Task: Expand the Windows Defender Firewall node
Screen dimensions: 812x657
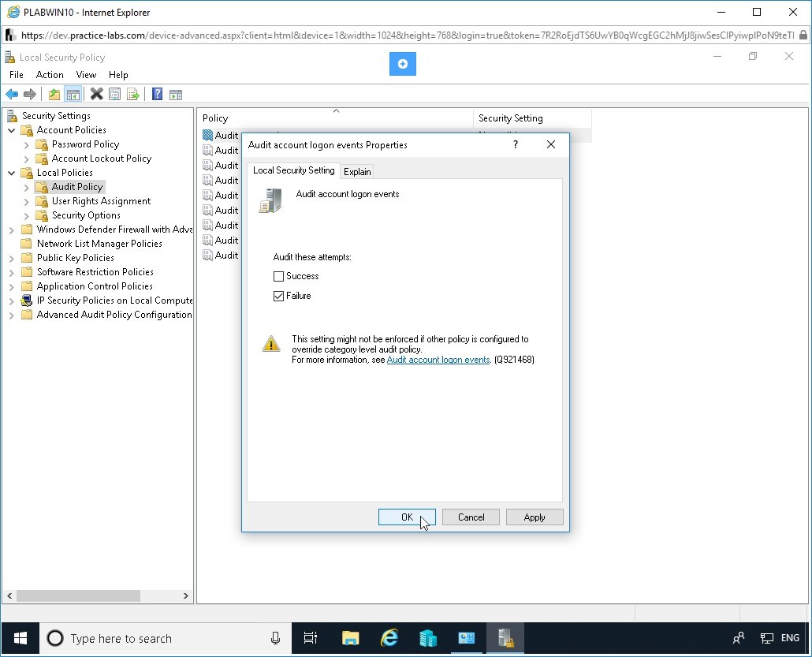Action: click(x=11, y=230)
